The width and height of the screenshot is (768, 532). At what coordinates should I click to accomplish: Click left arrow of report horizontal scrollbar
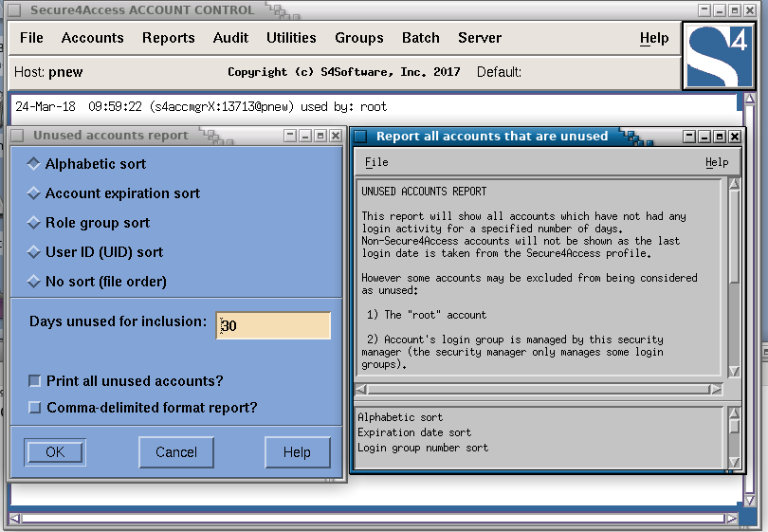361,390
